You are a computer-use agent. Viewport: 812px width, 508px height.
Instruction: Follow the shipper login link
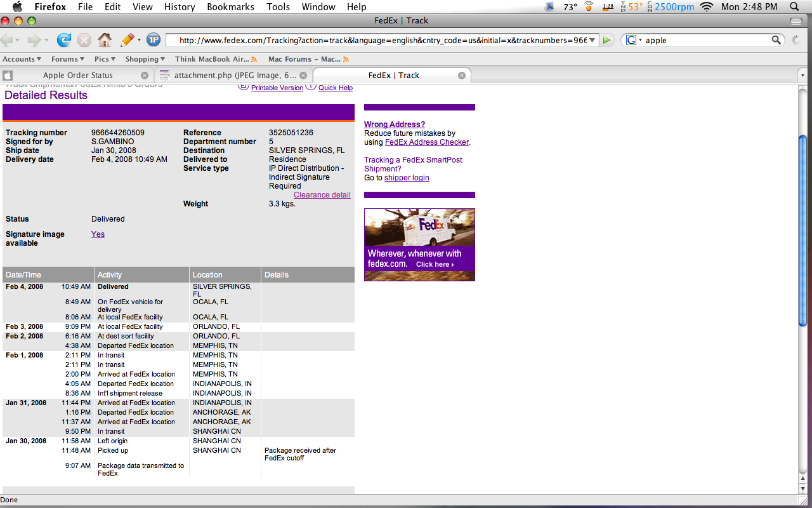[407, 178]
